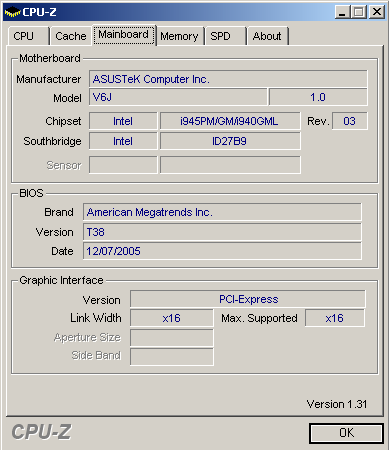Switch to the SPD tab

tap(225, 36)
